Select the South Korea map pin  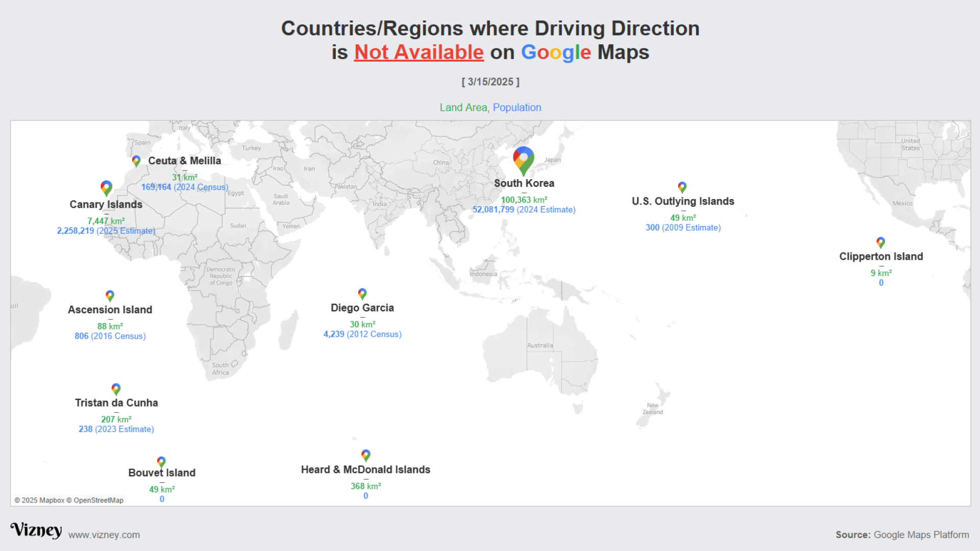tap(523, 161)
